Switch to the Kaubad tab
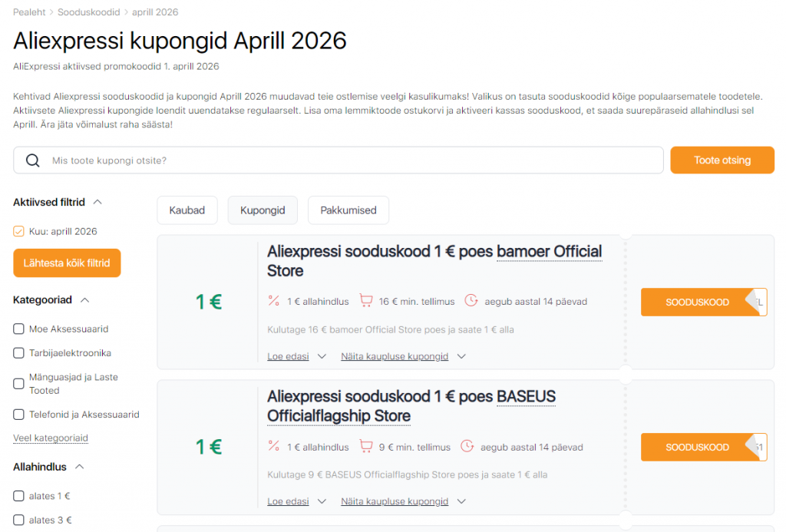The width and height of the screenshot is (786, 532). pyautogui.click(x=187, y=210)
